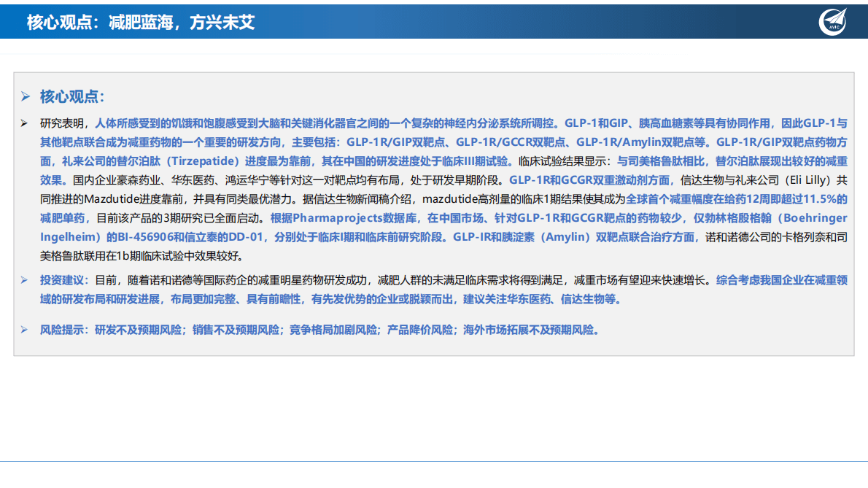
Task: Toggle selection of the 核心观点 content box
Action: (434, 215)
